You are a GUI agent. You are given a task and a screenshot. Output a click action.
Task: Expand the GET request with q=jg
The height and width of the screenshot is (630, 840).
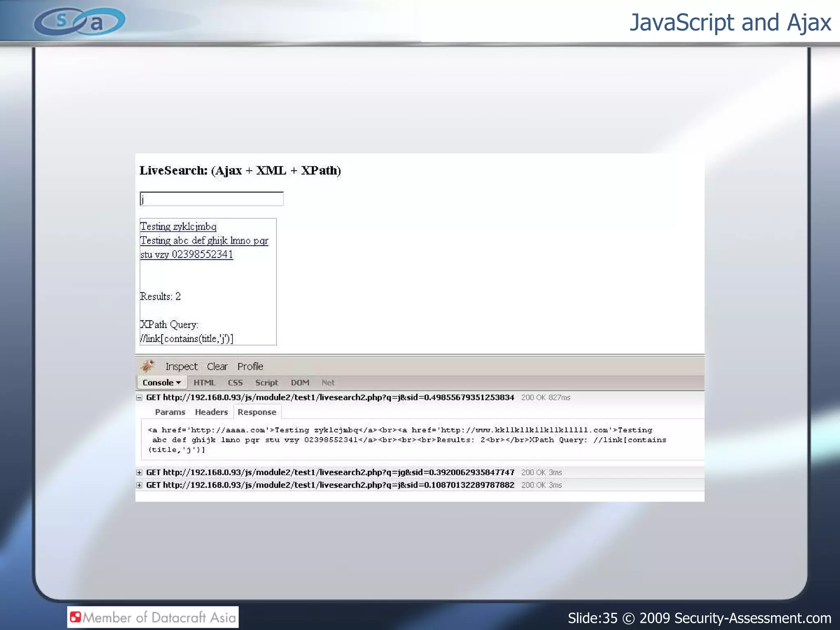139,472
